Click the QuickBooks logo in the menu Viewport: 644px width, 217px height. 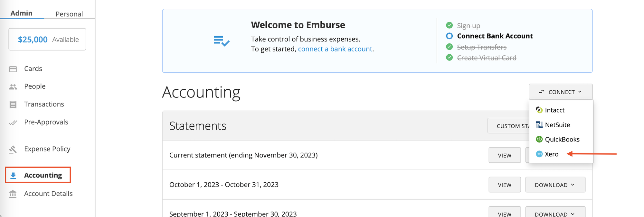[539, 139]
